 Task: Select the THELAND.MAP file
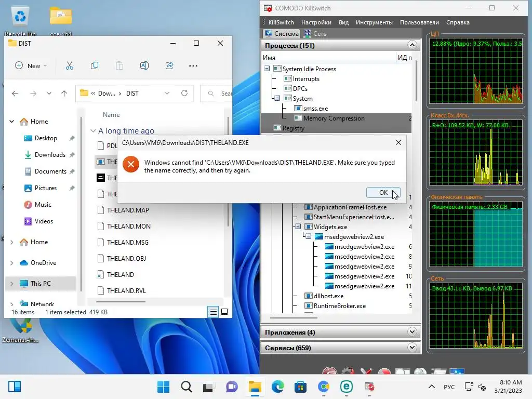pyautogui.click(x=128, y=210)
